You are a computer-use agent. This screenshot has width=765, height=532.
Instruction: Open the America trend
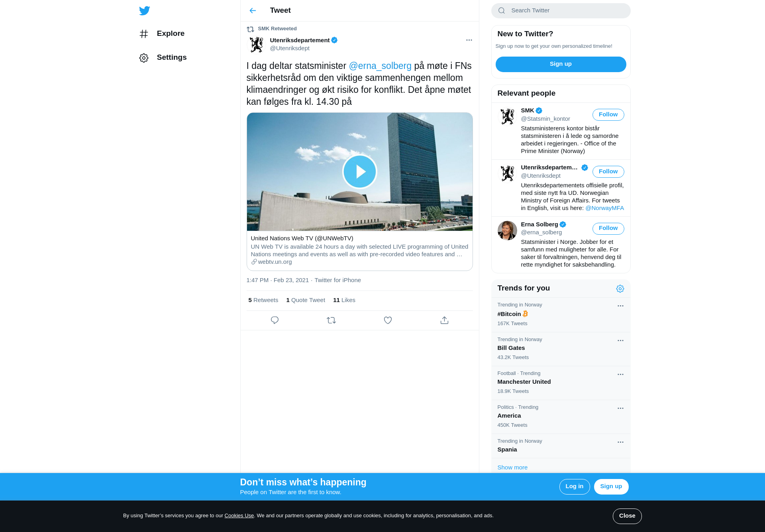[x=561, y=416]
